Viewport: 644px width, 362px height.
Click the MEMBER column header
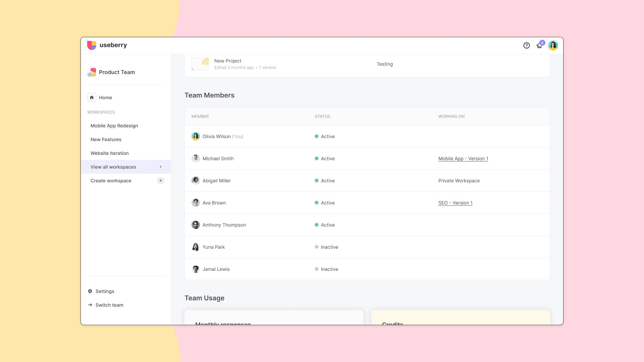200,116
